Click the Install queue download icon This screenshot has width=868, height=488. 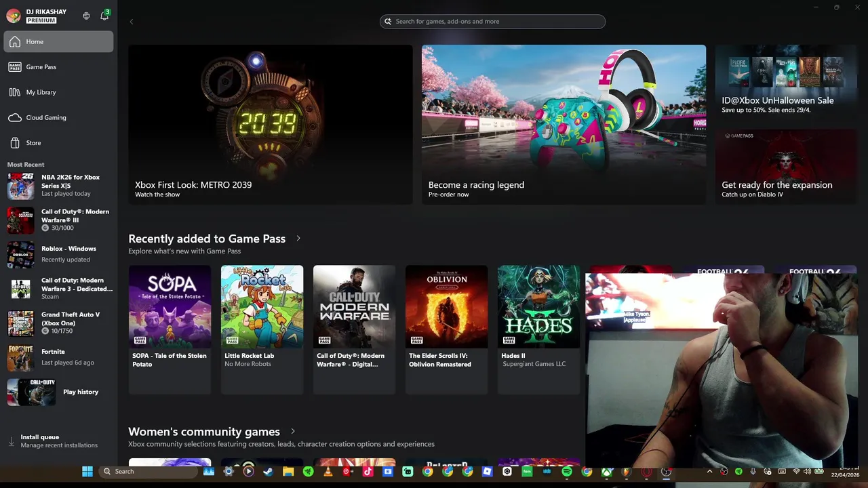11,441
